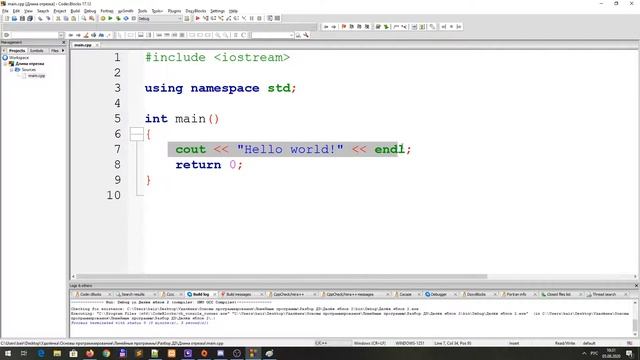Toggle the fold marker at line 6
The height and width of the screenshot is (360, 640).
137,134
